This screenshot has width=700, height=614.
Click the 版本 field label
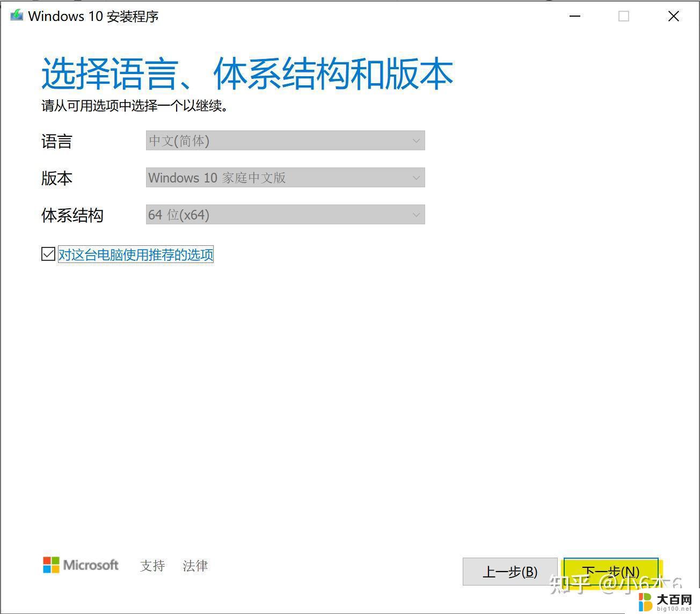[x=56, y=178]
